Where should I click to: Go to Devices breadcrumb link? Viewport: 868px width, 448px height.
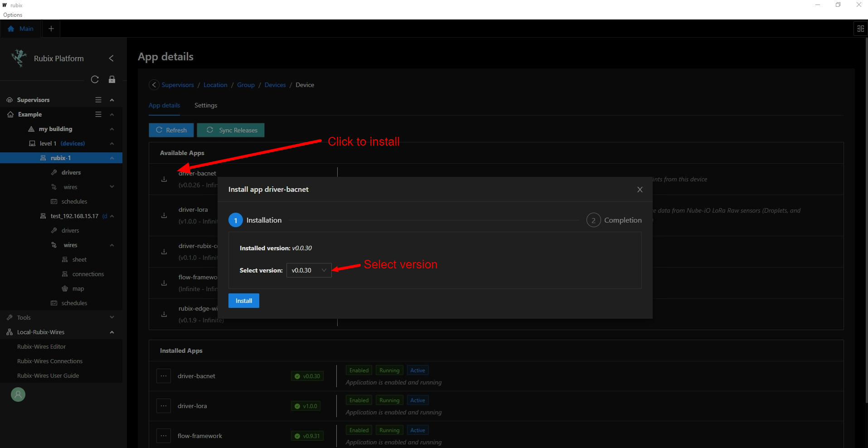tap(275, 85)
